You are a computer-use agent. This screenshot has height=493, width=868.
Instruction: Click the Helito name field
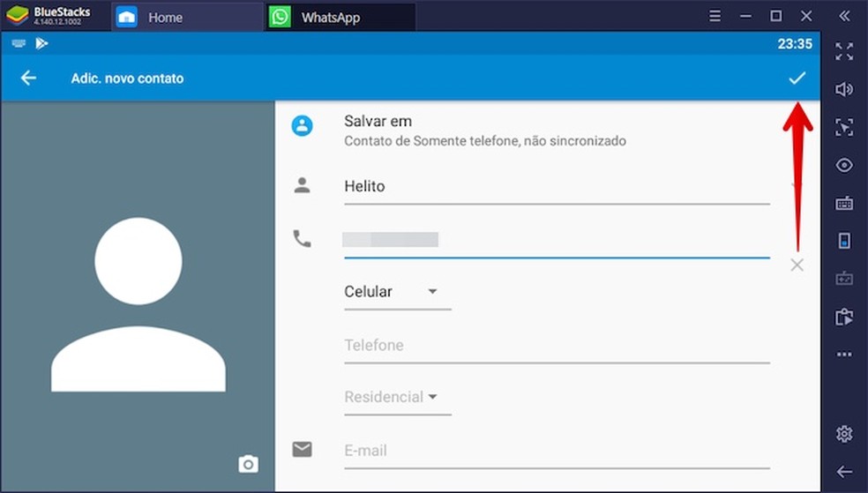click(x=557, y=186)
